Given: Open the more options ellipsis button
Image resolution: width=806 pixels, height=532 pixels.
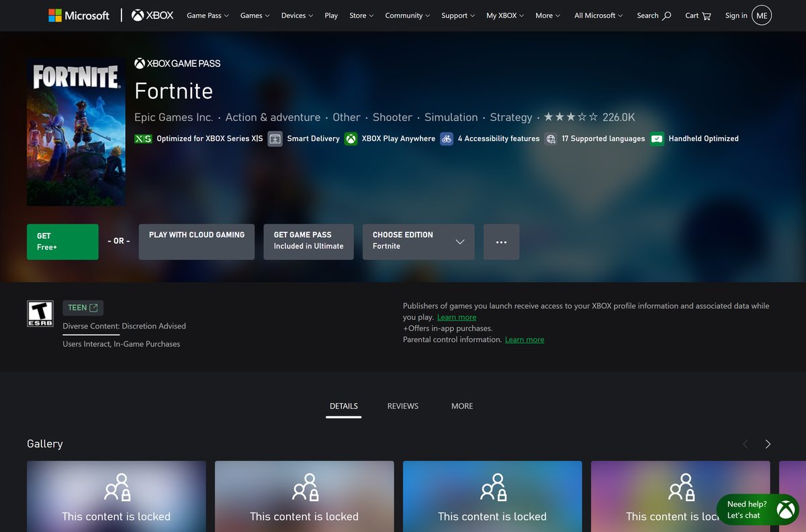Looking at the screenshot, I should click(x=501, y=242).
